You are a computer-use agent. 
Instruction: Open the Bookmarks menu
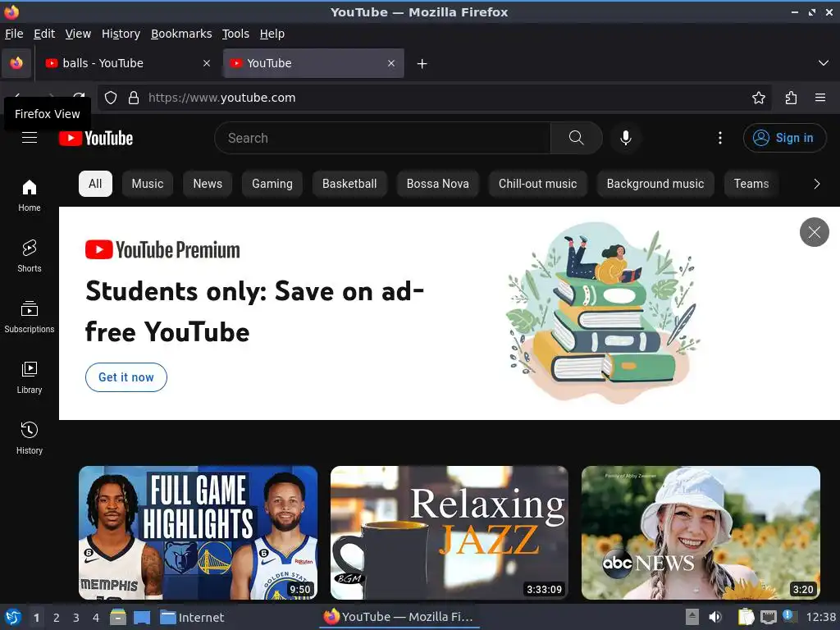click(x=181, y=34)
